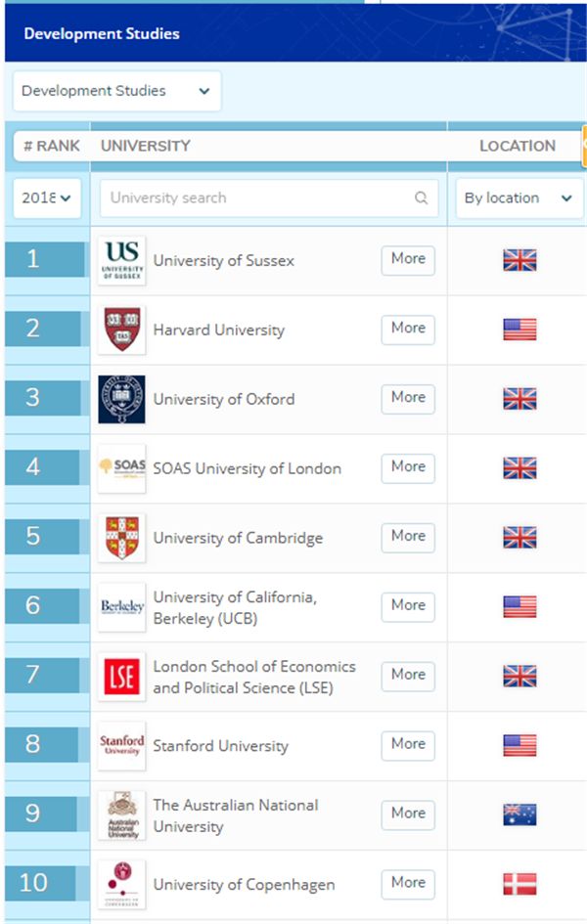This screenshot has width=587, height=924.
Task: Click the University of Oxford logo
Action: coord(121,399)
